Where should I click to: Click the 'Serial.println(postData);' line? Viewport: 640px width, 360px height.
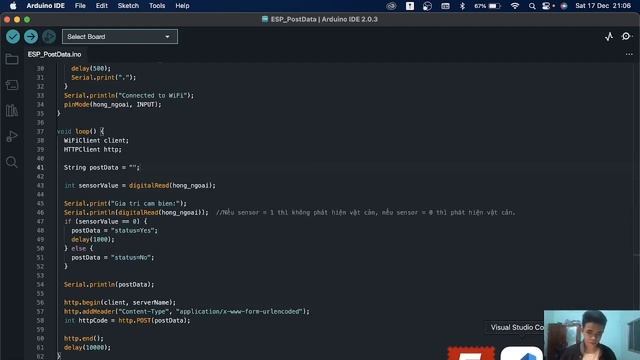(x=109, y=284)
